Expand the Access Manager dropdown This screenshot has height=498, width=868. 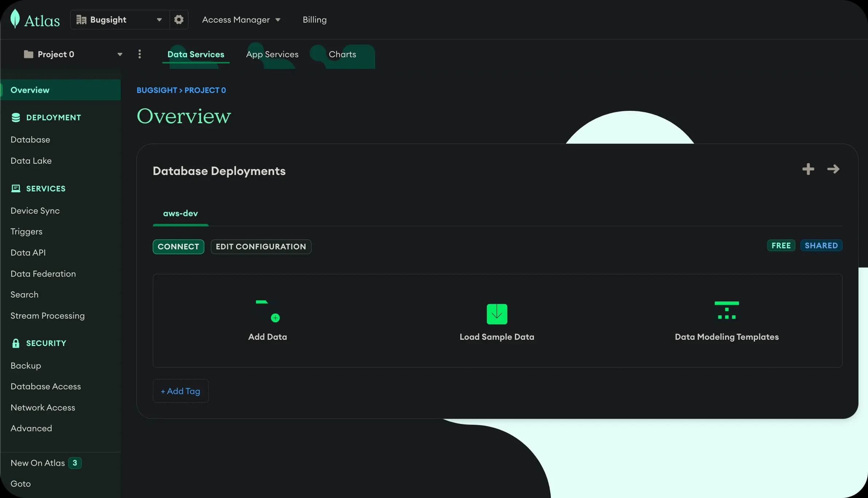coord(241,19)
